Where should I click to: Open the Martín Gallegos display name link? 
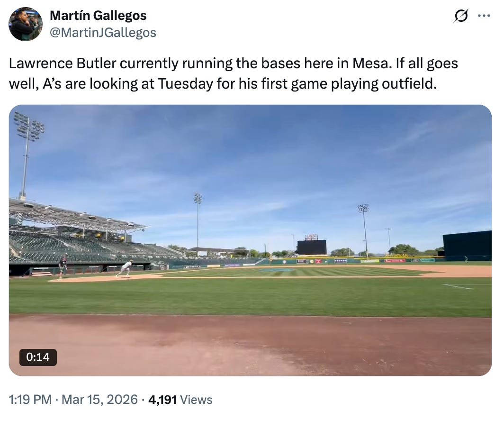[x=98, y=16]
